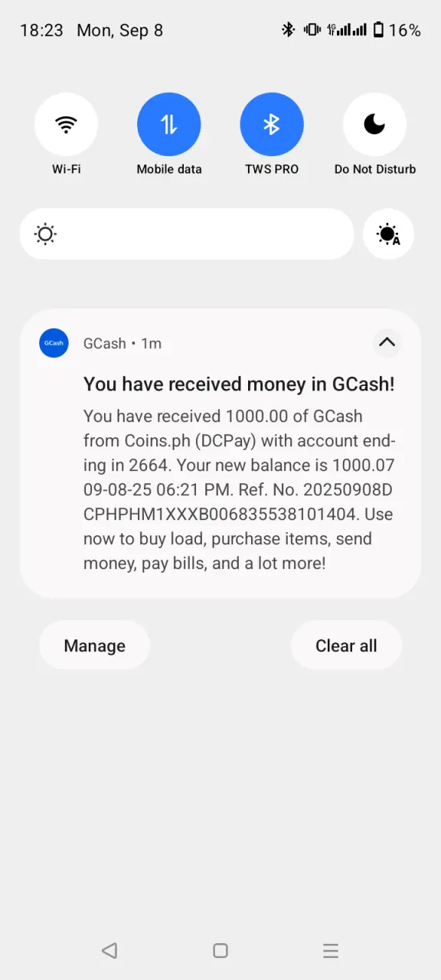Tap the 18:23 clock in status bar
This screenshot has height=980, width=441.
[x=41, y=31]
